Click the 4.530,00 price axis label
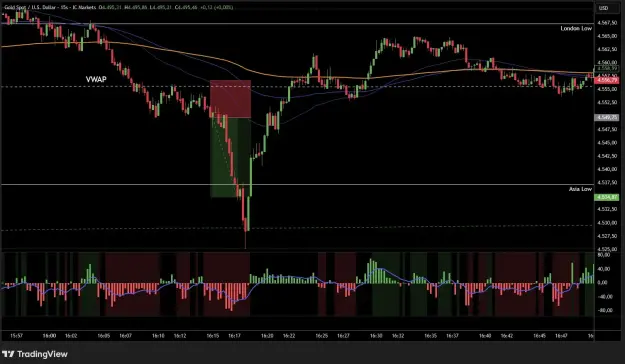 (607, 223)
